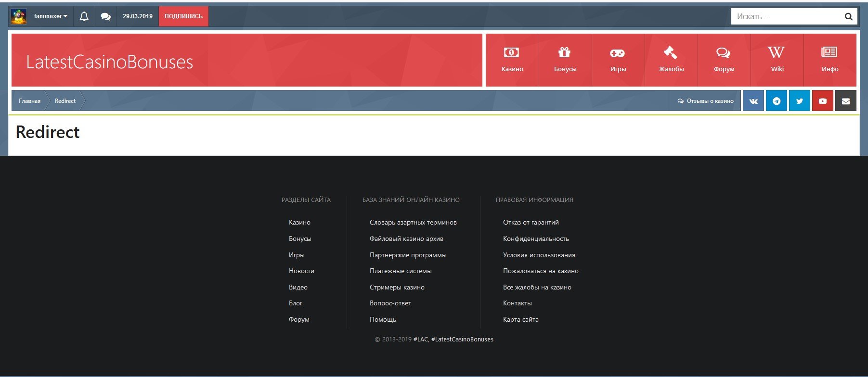This screenshot has width=868, height=377.
Task: Click the user avatar thumbnail
Action: click(19, 16)
